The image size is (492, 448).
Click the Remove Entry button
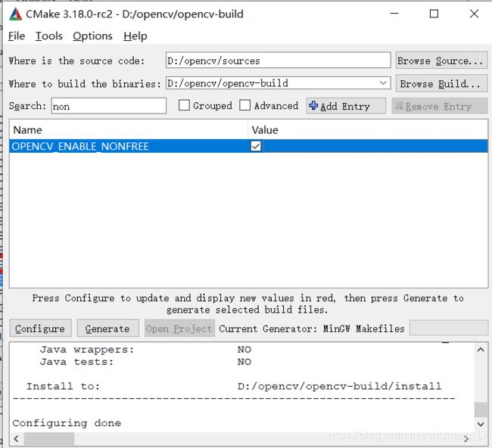click(439, 106)
